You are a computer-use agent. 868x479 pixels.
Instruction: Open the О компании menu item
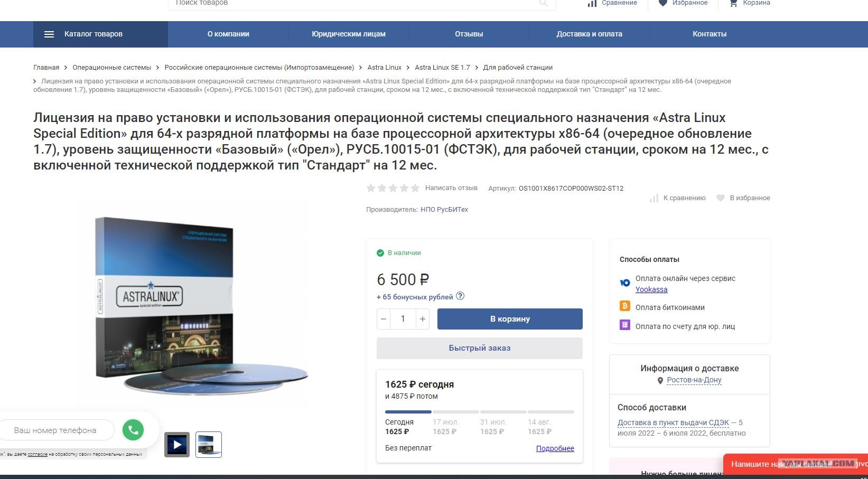(x=228, y=34)
